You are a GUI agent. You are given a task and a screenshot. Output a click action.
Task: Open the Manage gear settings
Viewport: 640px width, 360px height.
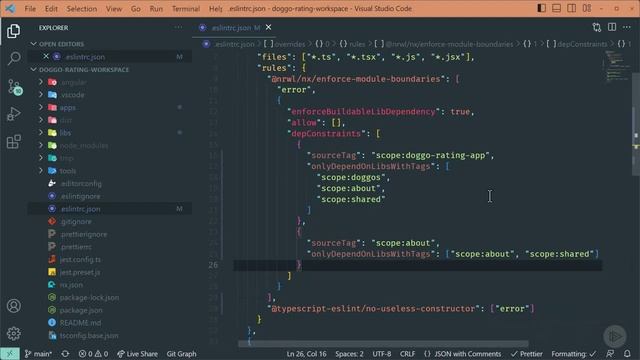click(x=13, y=333)
